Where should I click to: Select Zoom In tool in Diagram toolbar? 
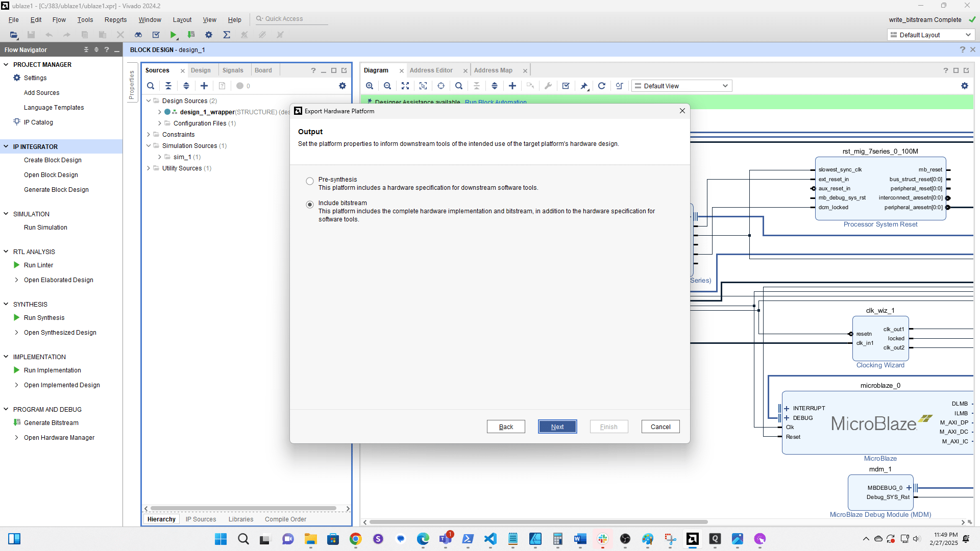coord(370,86)
